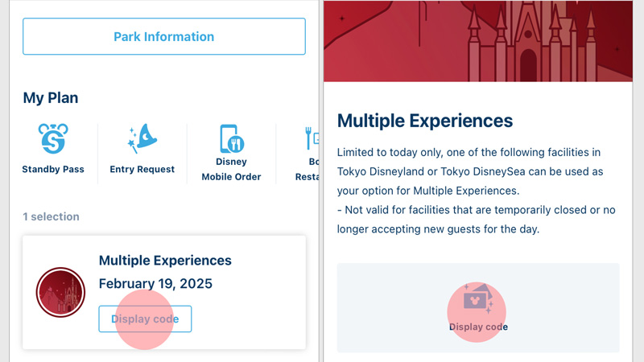Click the red castle banner image

click(x=478, y=41)
